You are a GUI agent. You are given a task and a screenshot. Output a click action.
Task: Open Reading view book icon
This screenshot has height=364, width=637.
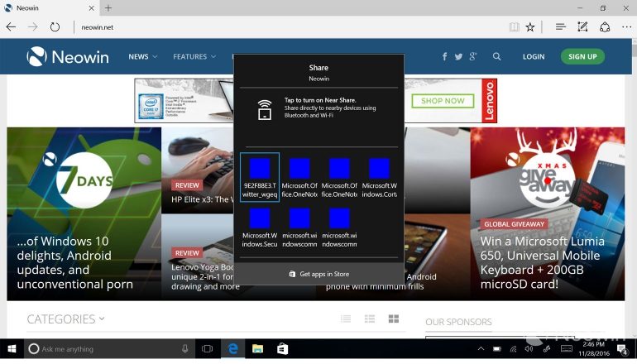tap(515, 27)
